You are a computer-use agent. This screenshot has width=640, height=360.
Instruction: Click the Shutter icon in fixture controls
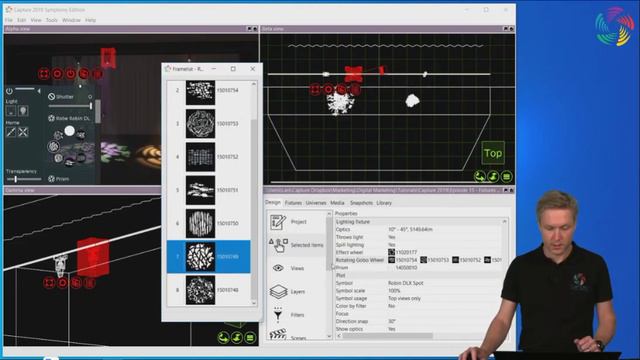(51, 97)
